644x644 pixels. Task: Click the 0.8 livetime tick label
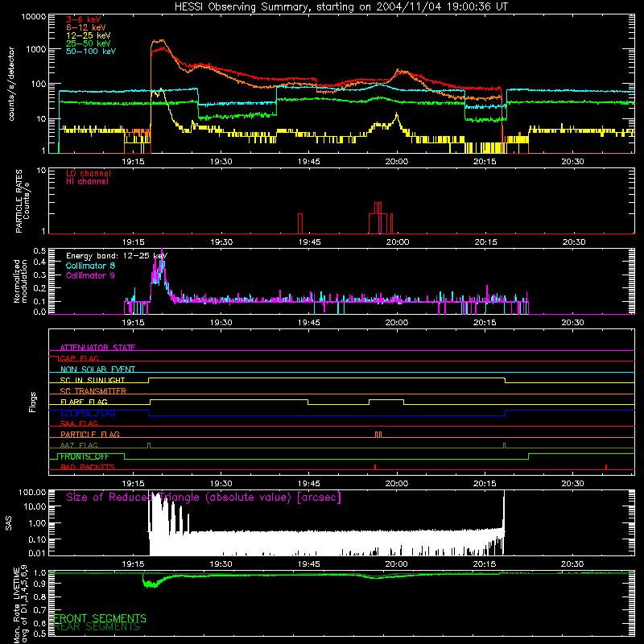(x=39, y=597)
